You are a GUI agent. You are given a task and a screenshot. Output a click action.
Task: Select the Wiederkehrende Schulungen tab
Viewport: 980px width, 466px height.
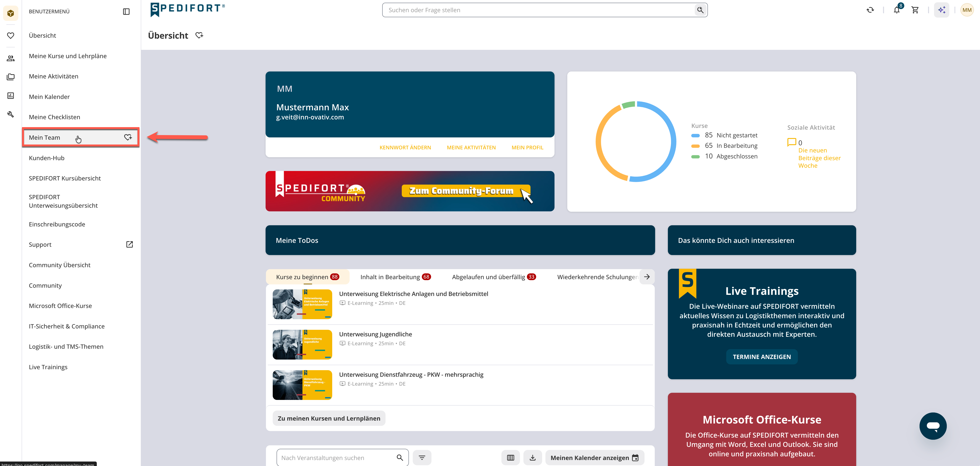[x=597, y=277]
